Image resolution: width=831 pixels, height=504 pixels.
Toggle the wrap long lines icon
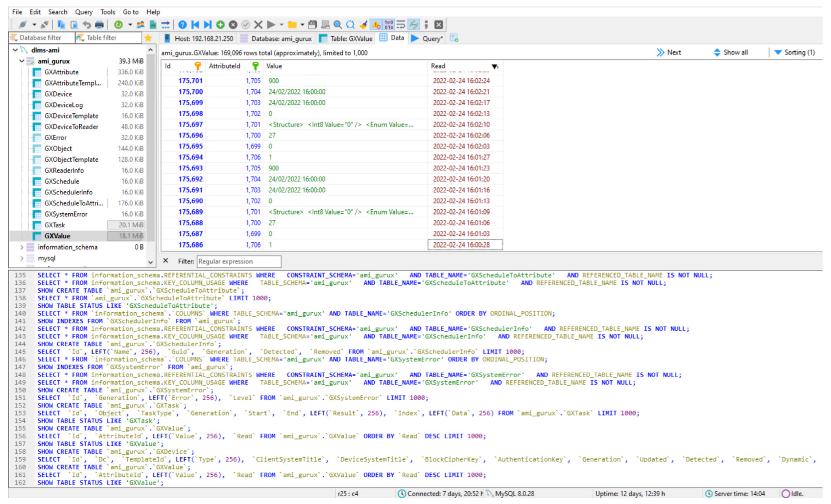point(401,25)
